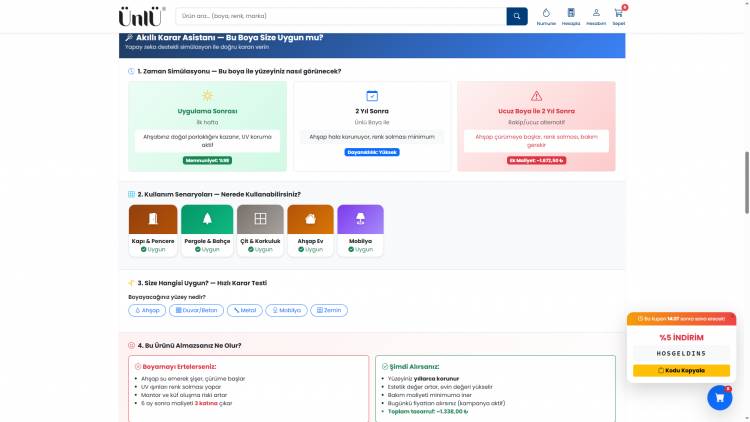The height and width of the screenshot is (422, 750).
Task: Click the calendar icon on 2 Yıl Sonra card
Action: coord(372,96)
